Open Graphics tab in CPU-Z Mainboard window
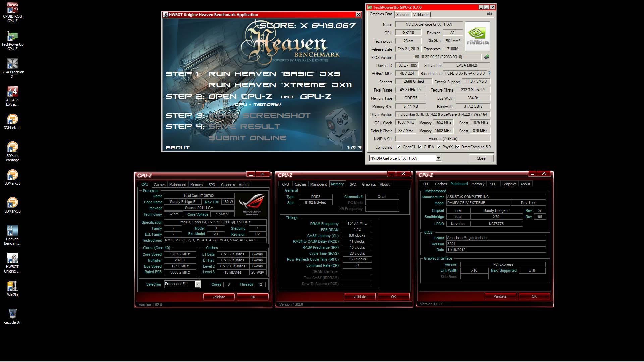This screenshot has height=362, width=644. (x=509, y=184)
